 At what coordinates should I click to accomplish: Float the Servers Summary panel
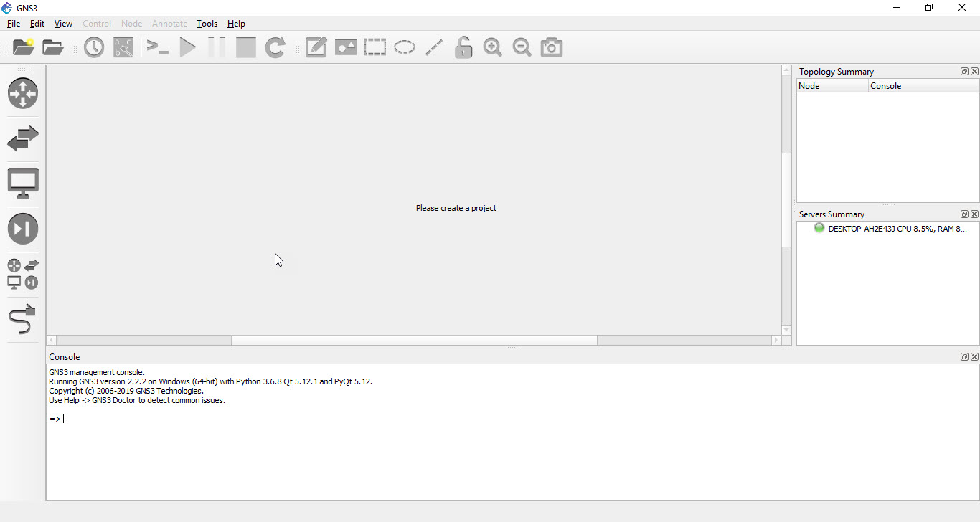pyautogui.click(x=965, y=214)
